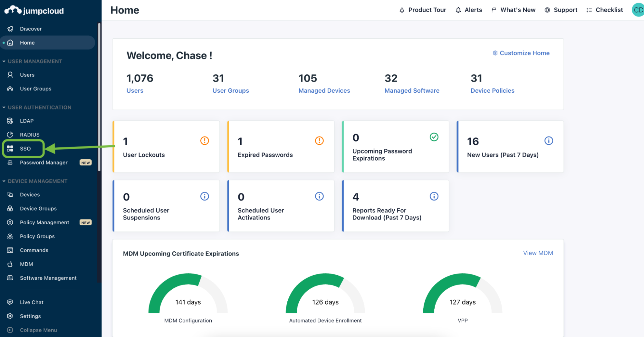Screen dimensions: 644x337
Task: Click the Collapse Menu arrow icon
Action: 10,330
